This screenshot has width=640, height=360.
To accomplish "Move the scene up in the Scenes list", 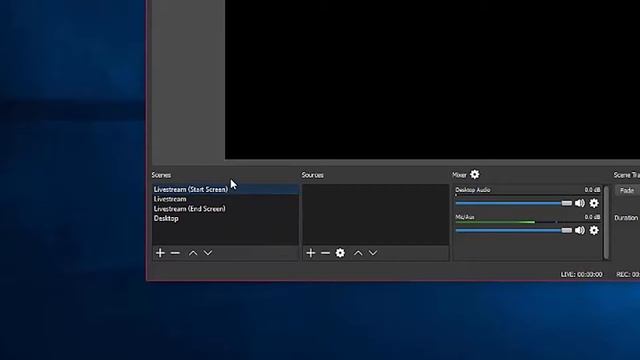I will click(193, 253).
